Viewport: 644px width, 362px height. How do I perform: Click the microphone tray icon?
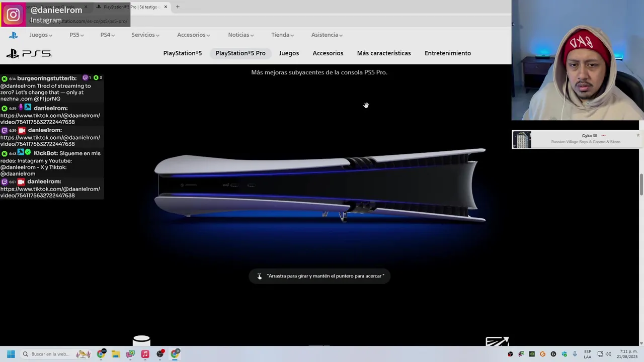(x=575, y=354)
